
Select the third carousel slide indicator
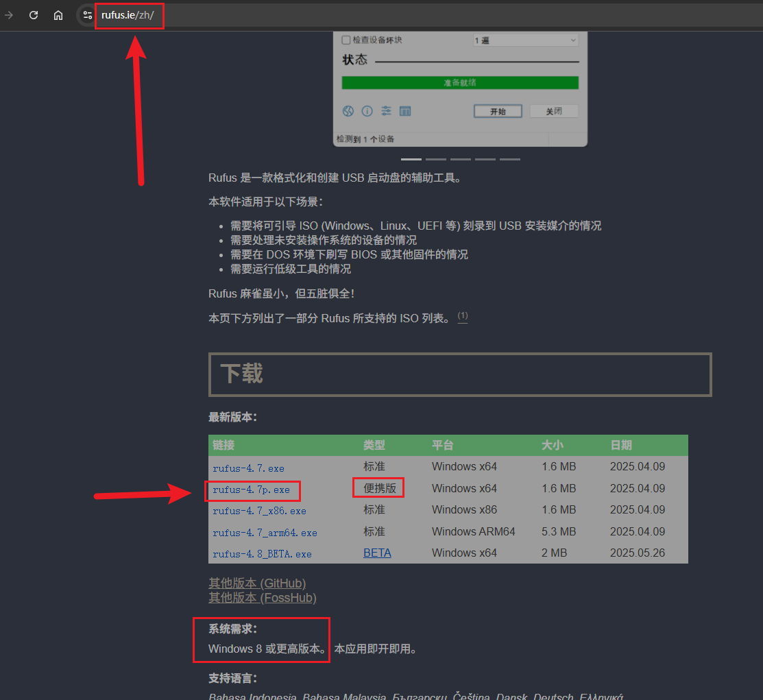point(460,159)
